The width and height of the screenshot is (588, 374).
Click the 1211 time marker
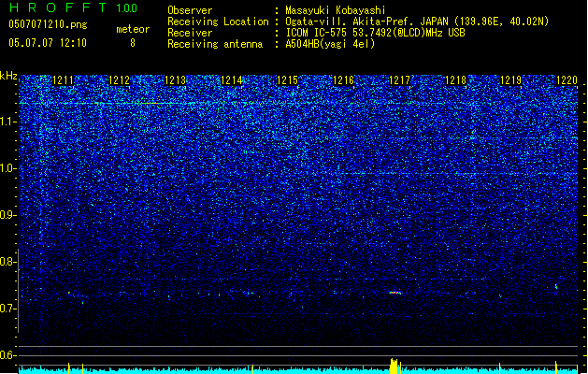pos(63,80)
